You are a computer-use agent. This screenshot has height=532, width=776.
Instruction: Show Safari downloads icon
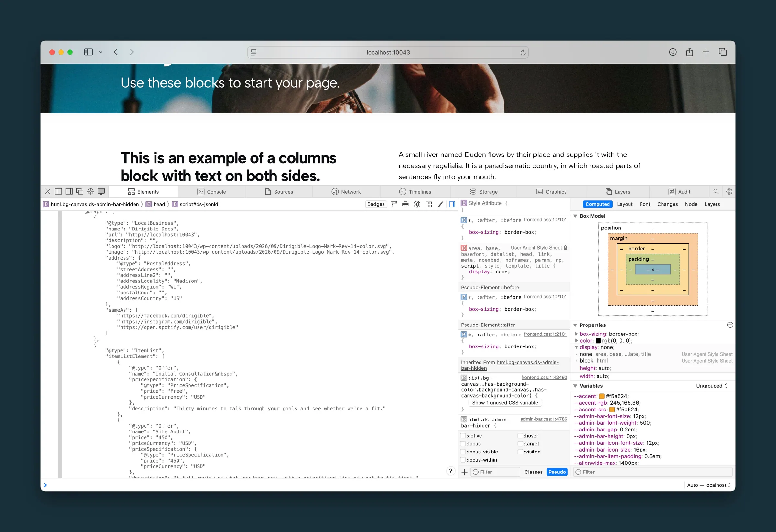(x=673, y=52)
